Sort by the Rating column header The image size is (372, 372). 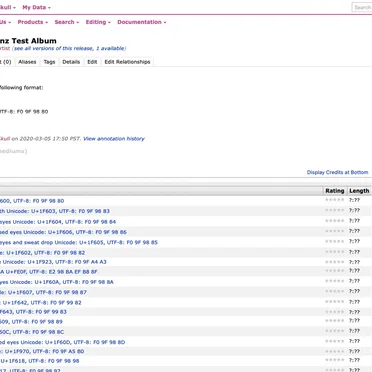tap(335, 191)
